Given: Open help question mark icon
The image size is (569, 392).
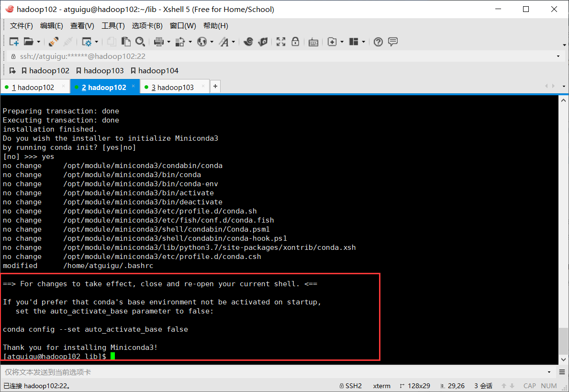Looking at the screenshot, I should [x=378, y=42].
